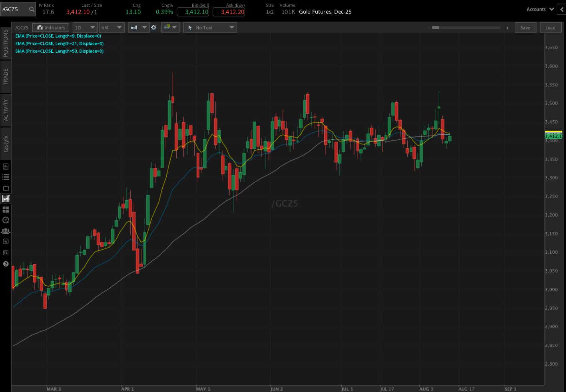Open the No Tool drawing dropdown
The width and height of the screenshot is (566, 392).
click(210, 28)
